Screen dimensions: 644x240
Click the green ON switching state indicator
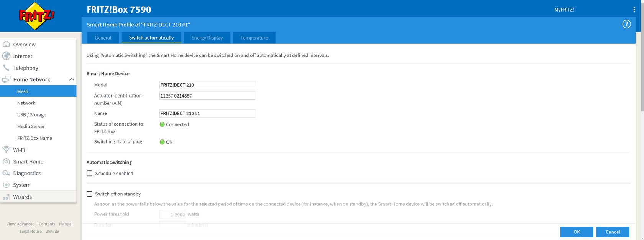click(x=162, y=142)
